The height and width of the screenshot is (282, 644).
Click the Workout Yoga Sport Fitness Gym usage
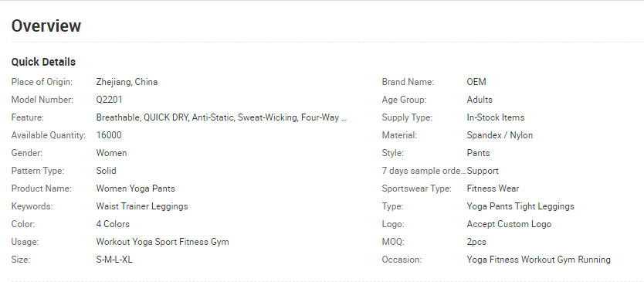click(x=163, y=242)
